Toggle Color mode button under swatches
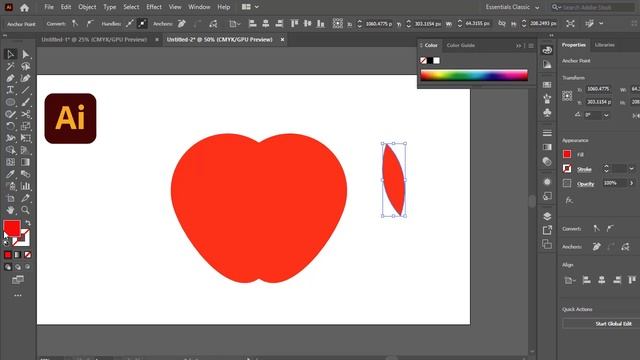640x360 pixels. click(x=8, y=255)
